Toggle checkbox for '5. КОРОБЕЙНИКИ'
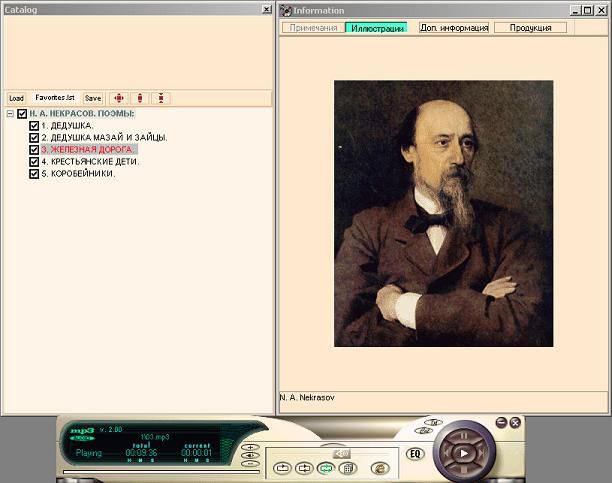612x483 pixels. click(x=34, y=173)
